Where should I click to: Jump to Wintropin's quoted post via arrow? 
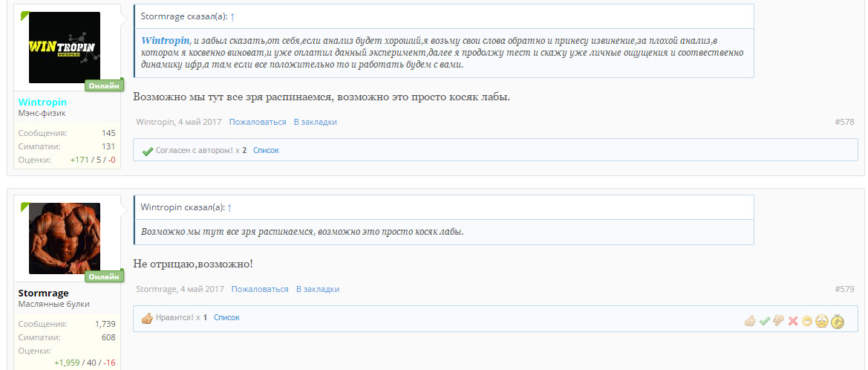point(229,207)
